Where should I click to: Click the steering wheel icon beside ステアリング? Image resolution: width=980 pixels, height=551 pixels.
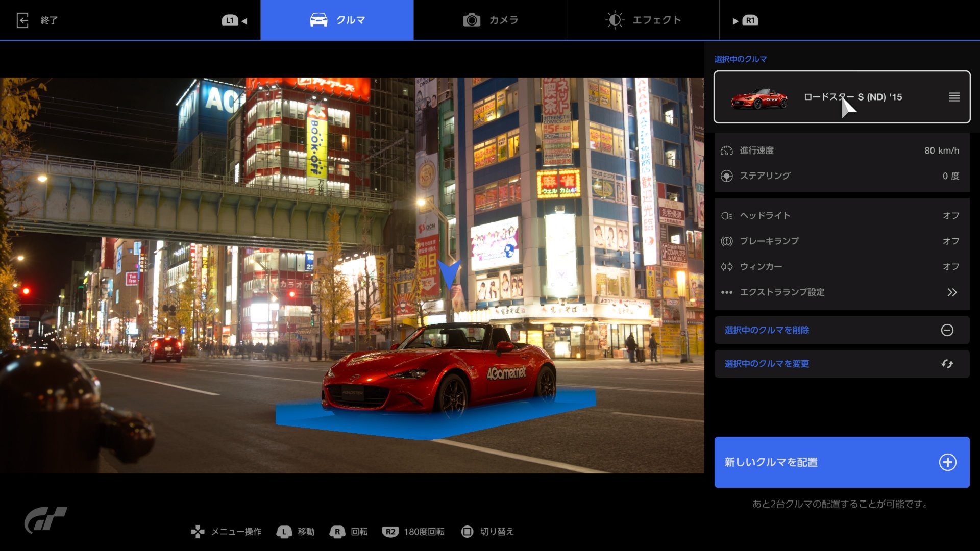tap(726, 176)
